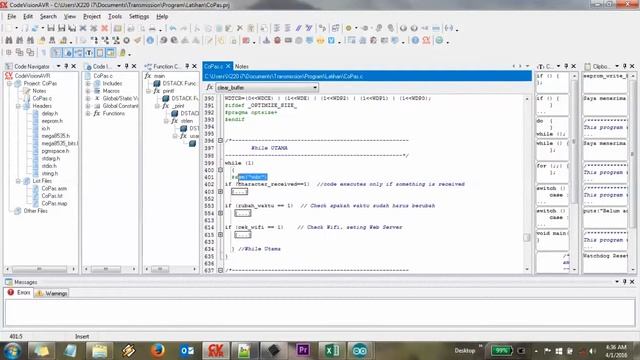Click the blue question-mark Help icon
Screen dimensions: 640x360
click(415, 40)
